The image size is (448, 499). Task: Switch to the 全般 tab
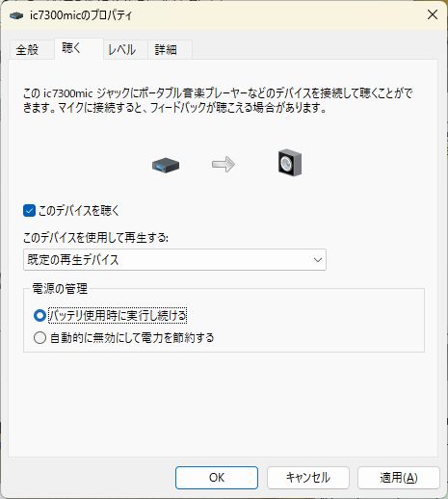pyautogui.click(x=28, y=50)
